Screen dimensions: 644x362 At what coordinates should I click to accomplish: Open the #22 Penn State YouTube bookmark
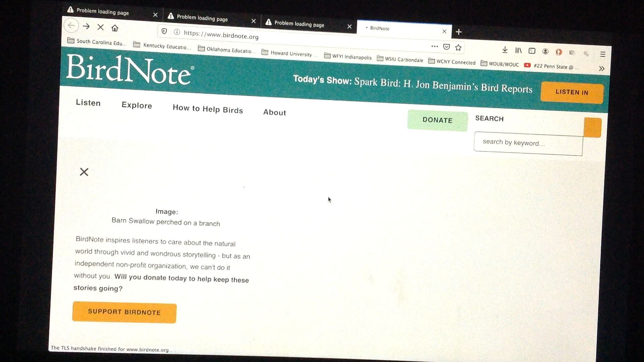pos(551,66)
